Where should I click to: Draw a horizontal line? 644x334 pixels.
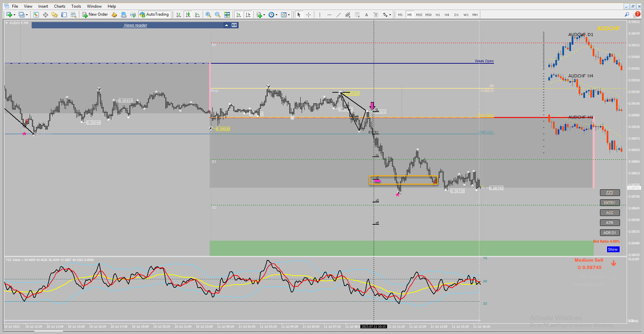(x=329, y=15)
